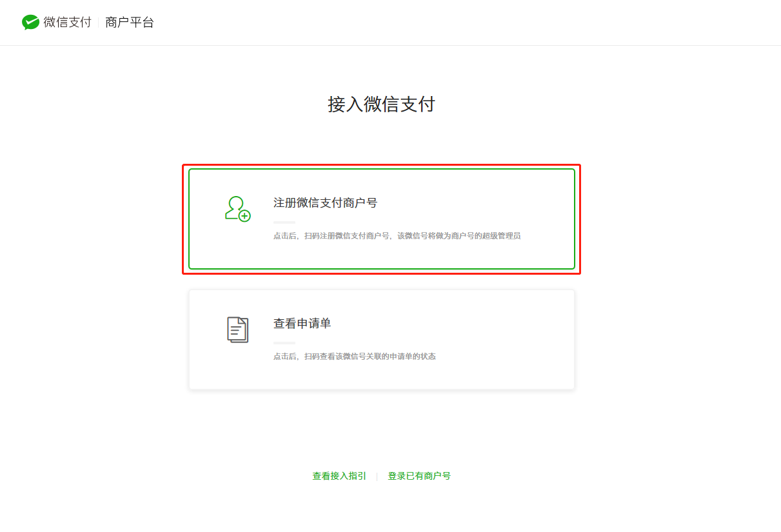This screenshot has height=532, width=781.
Task: Click description starting 点击后，扫码注册微信支付商户号
Action: 397,236
